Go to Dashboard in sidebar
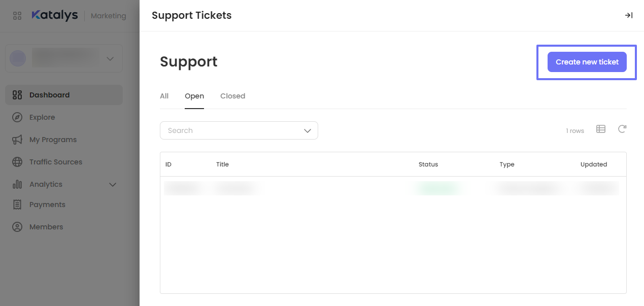Viewport: 644px width, 306px height. click(x=49, y=95)
